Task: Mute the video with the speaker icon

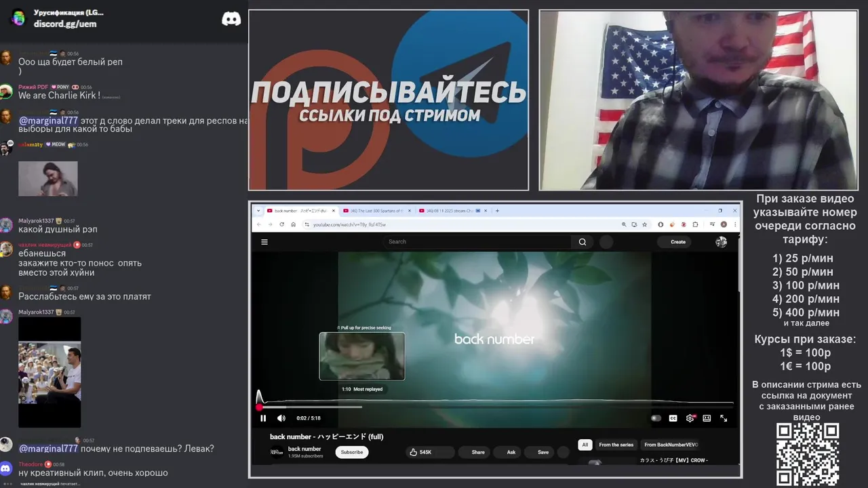Action: [281, 418]
